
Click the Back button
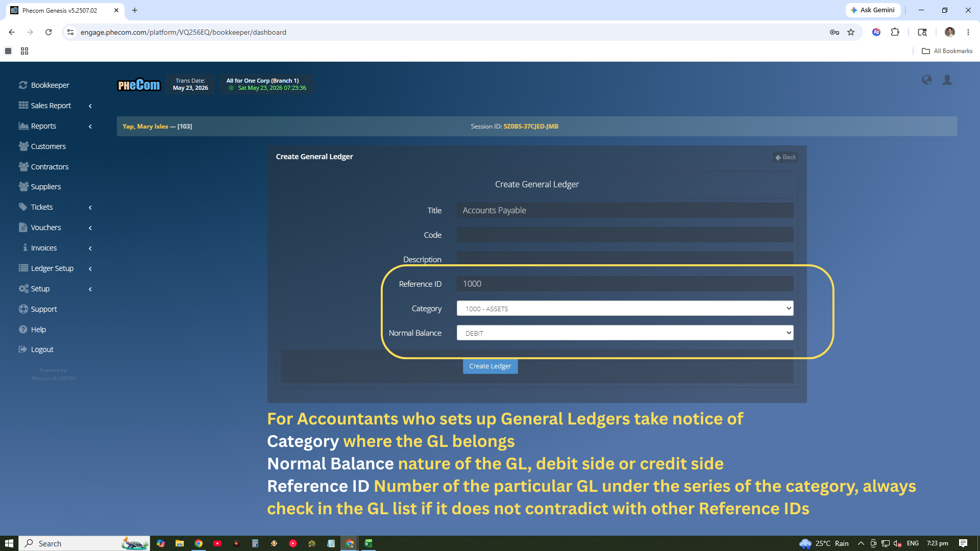coord(786,157)
